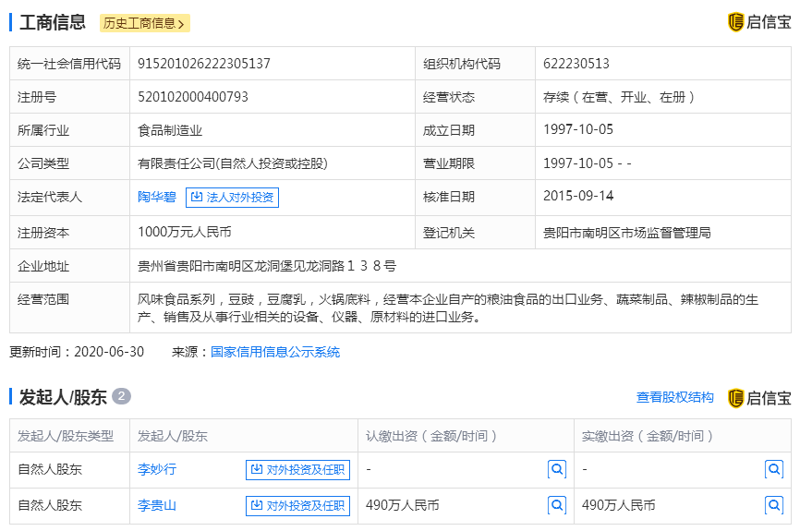Select company type 有限责任公司(自然人投资或控股)
The width and height of the screenshot is (812, 531).
click(x=233, y=163)
